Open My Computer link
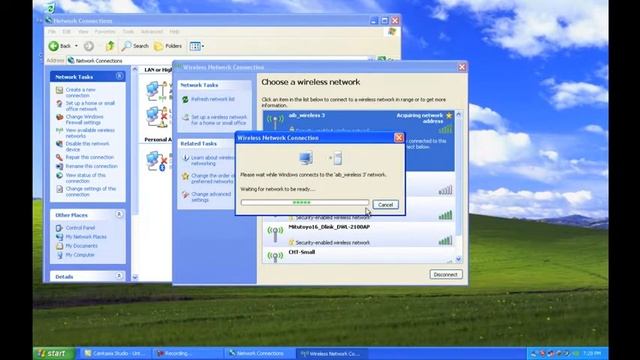This screenshot has width=640, height=360. 80,255
